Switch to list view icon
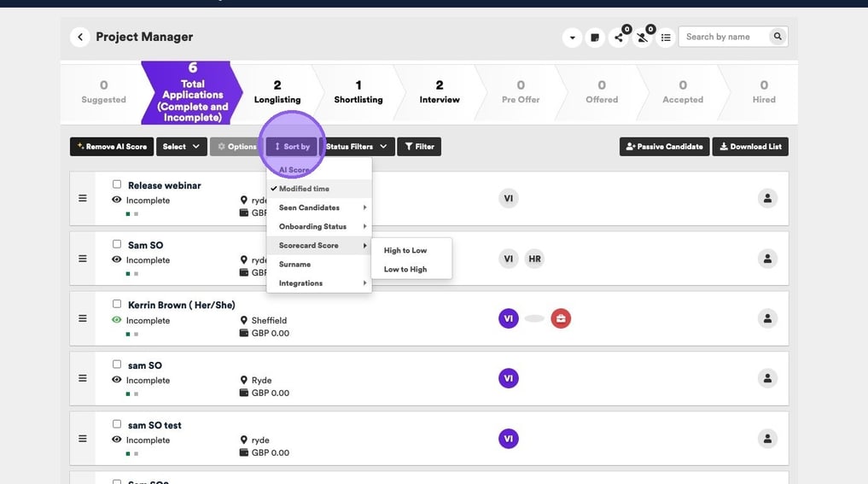Screen dimensions: 868x484 666,38
